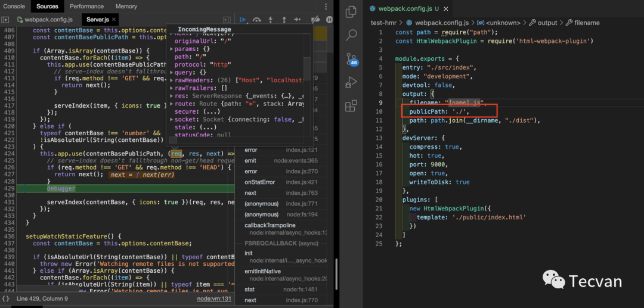The width and height of the screenshot is (644, 308).
Task: Pretty print source with braces icon
Action: tap(5, 298)
